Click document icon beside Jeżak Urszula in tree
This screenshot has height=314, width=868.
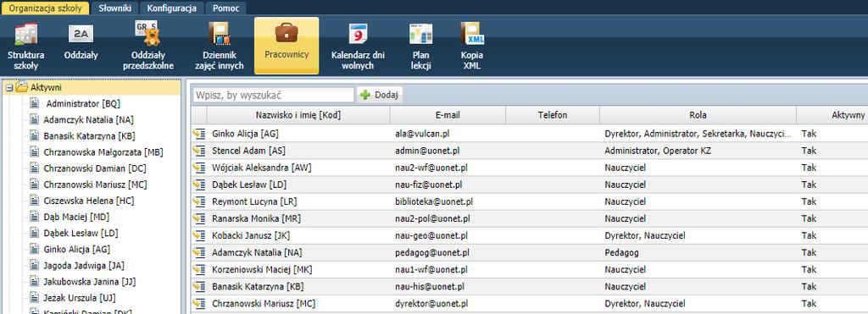(34, 298)
